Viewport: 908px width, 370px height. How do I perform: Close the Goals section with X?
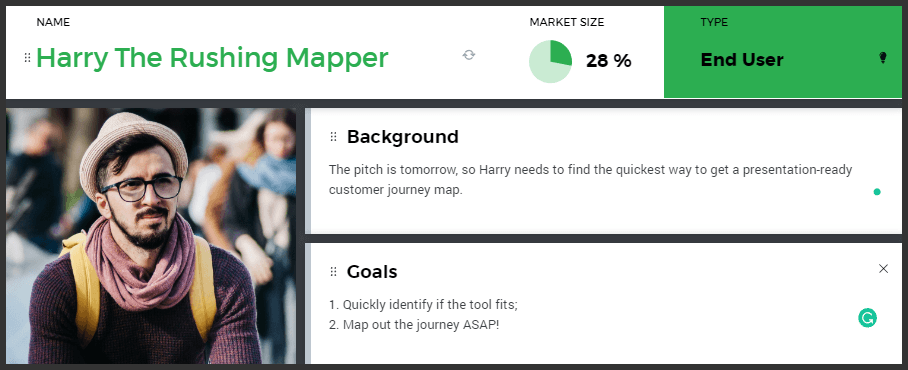pos(883,268)
